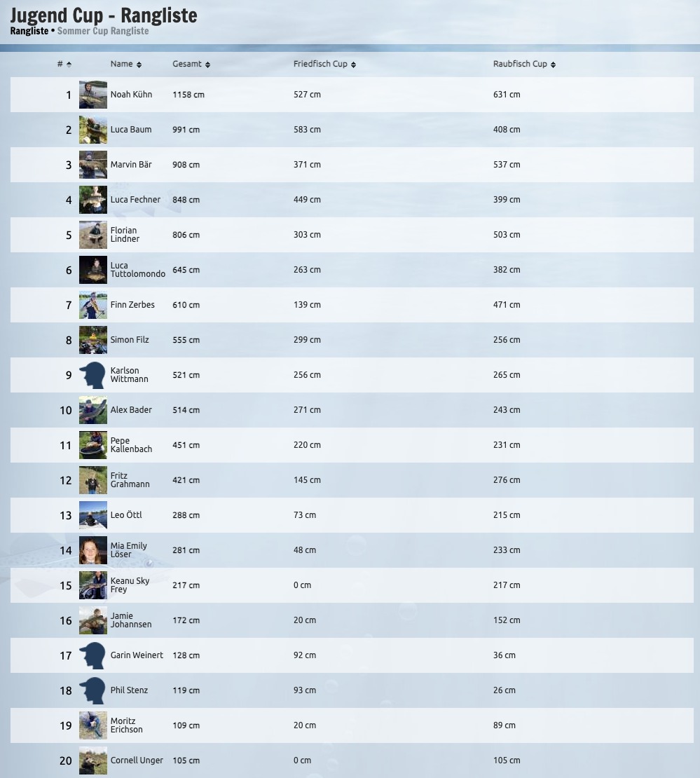The image size is (700, 778).
Task: Sort ranking by Gesamt column
Action: tap(207, 64)
